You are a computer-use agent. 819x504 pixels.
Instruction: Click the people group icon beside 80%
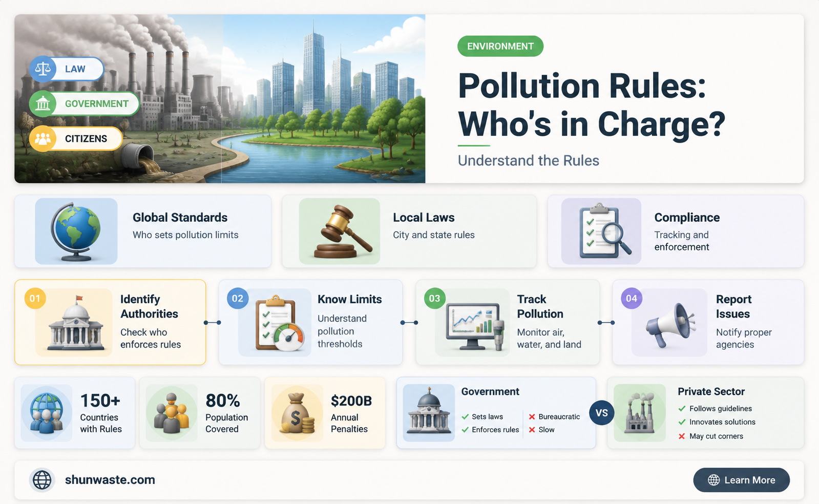(x=172, y=413)
